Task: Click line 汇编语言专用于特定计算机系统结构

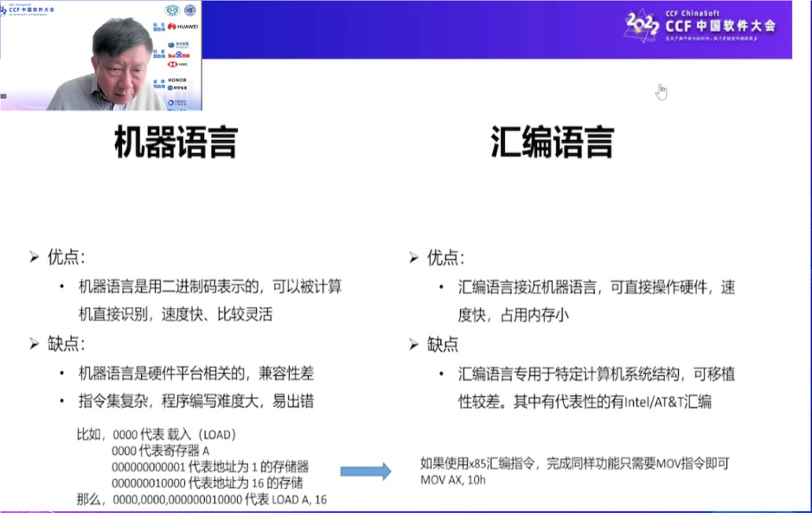Action: click(x=596, y=374)
